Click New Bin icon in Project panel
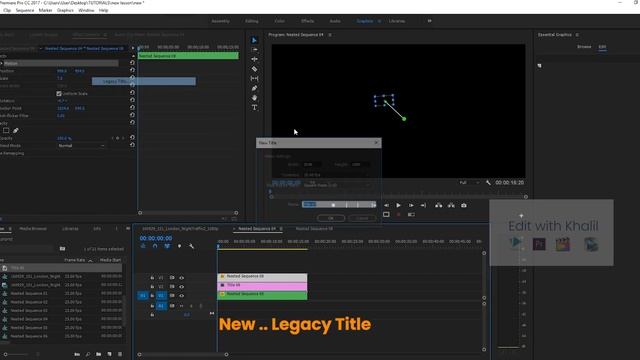Image resolution: width=640 pixels, height=360 pixels. (98, 354)
